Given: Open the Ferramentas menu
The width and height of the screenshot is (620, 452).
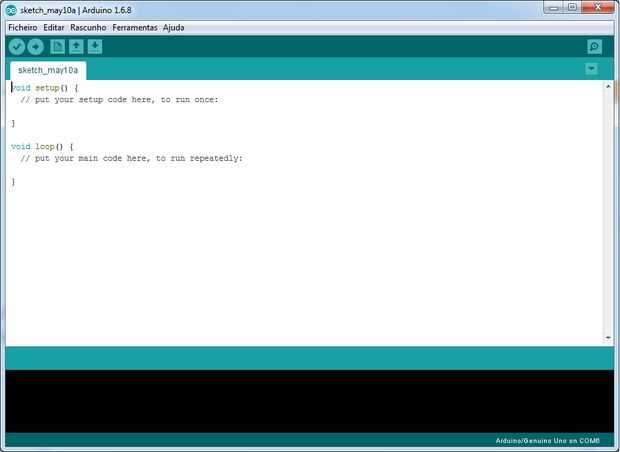Looking at the screenshot, I should [x=135, y=28].
